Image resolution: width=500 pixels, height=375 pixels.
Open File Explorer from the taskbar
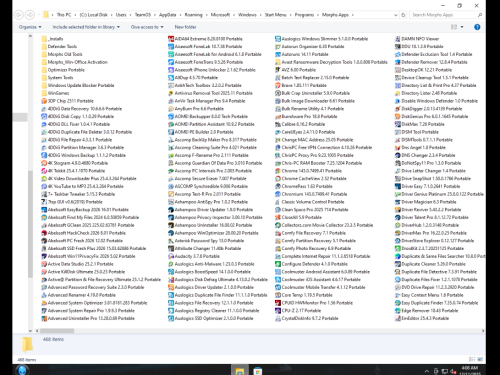coord(239,370)
